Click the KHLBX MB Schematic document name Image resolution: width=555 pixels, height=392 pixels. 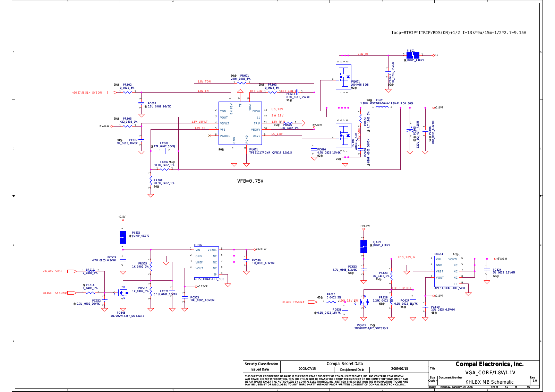pyautogui.click(x=489, y=382)
